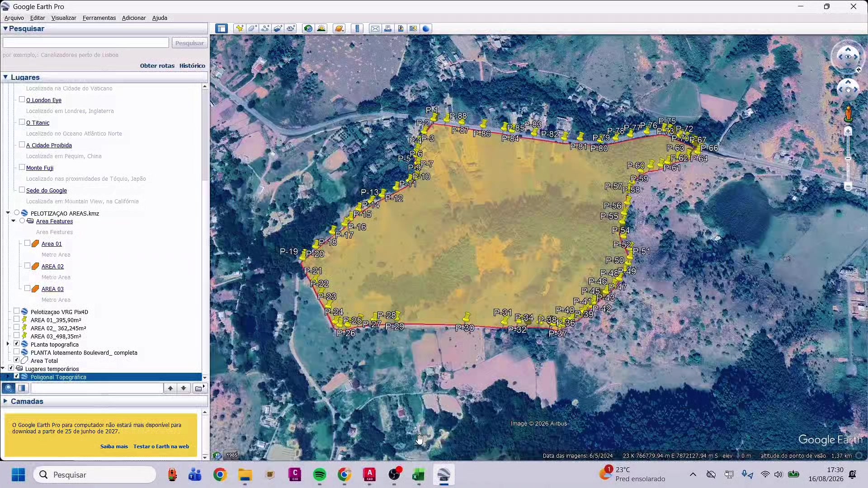Collapse the Pesquisar panel

tap(5, 28)
